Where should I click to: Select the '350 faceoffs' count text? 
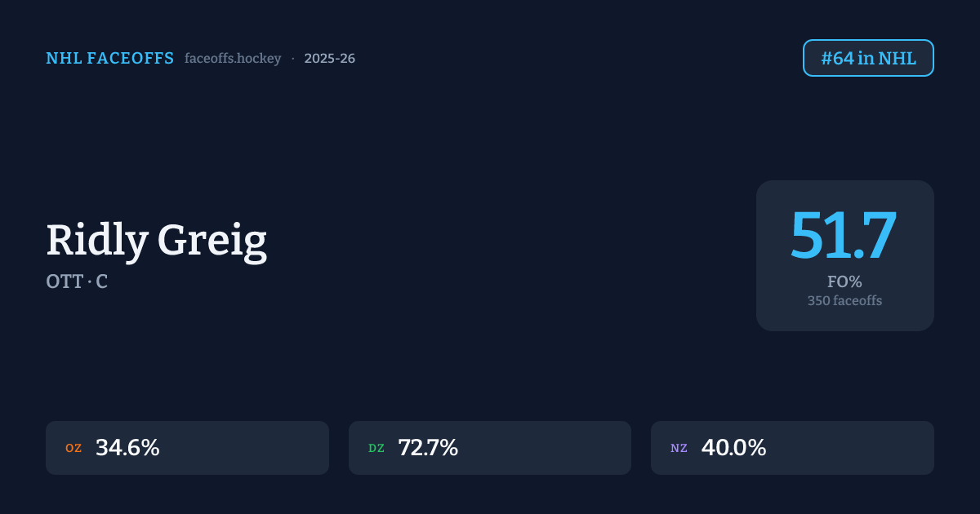pos(844,300)
